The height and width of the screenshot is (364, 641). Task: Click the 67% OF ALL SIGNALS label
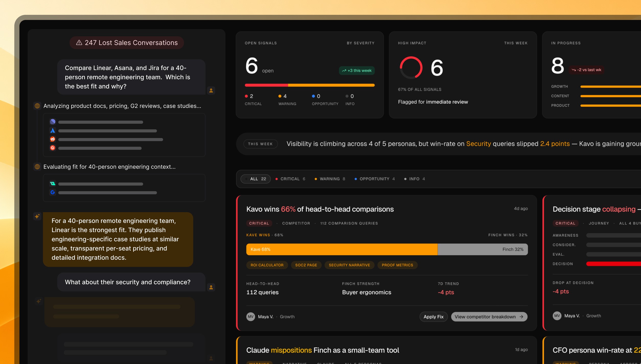(x=420, y=89)
